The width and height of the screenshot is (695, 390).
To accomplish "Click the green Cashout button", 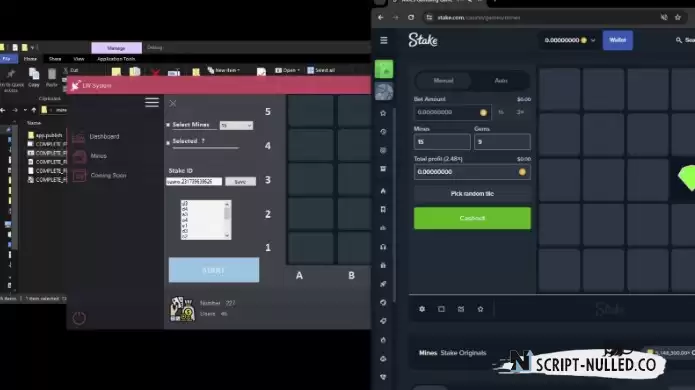I will [472, 218].
